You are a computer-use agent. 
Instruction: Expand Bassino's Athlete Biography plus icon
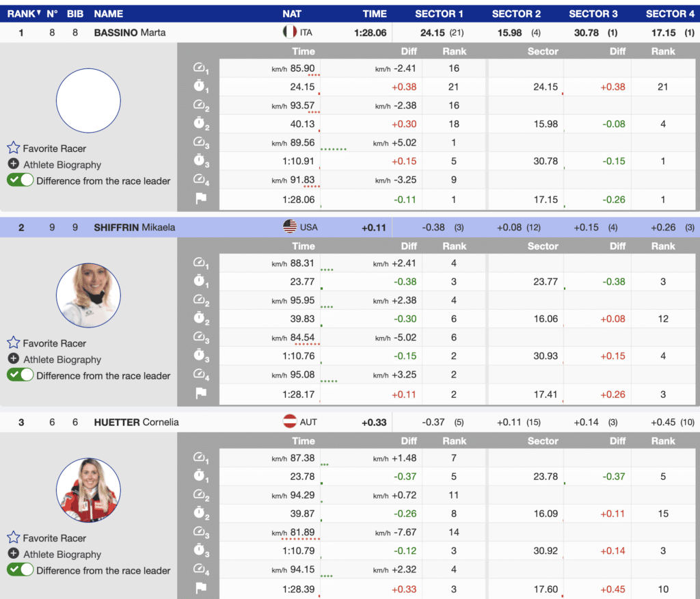[13, 165]
